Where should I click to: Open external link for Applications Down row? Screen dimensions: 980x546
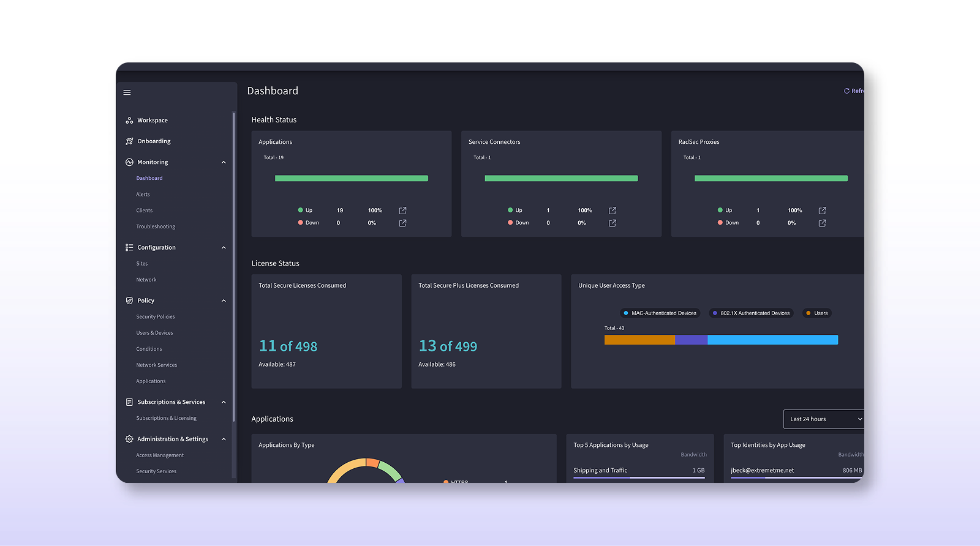point(402,223)
